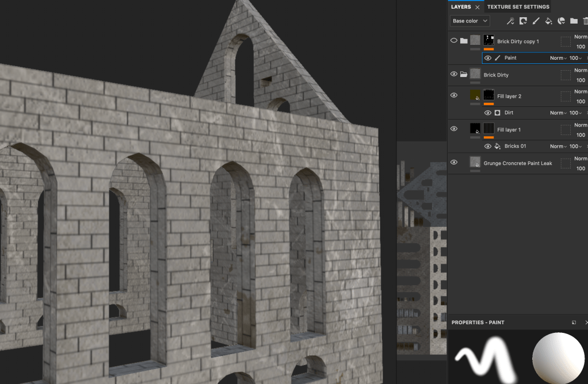Close the Layers panel tab
This screenshot has height=384, width=588.
477,7
